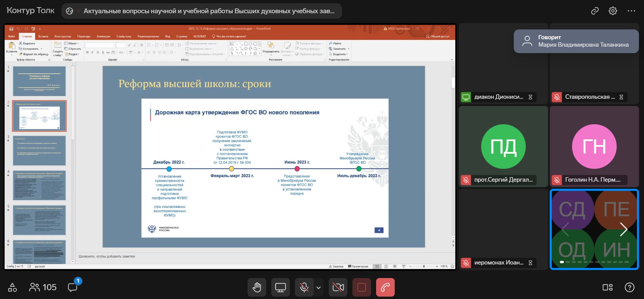644x299 pixels.
Task: Copy the meeting link via the chain icon
Action: [595, 11]
